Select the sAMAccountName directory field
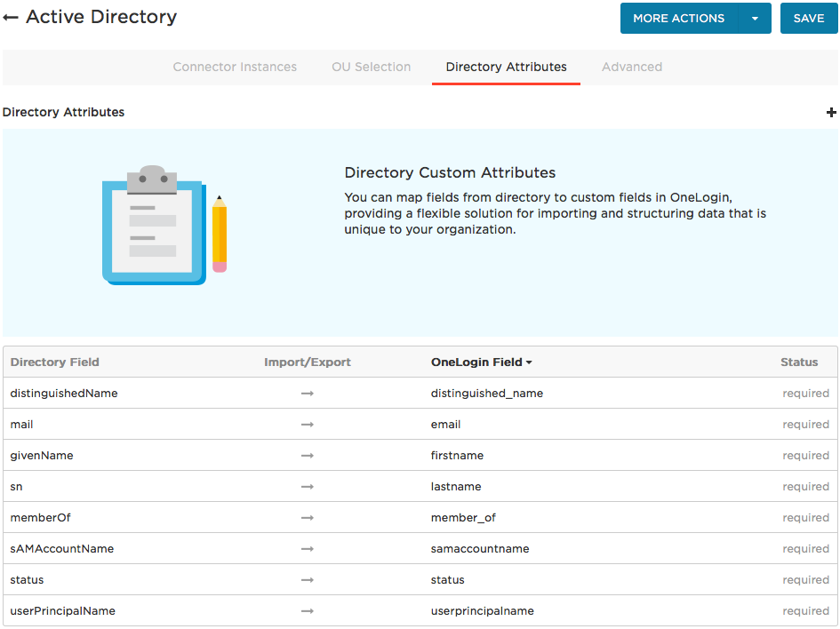The image size is (840, 629). click(x=62, y=548)
